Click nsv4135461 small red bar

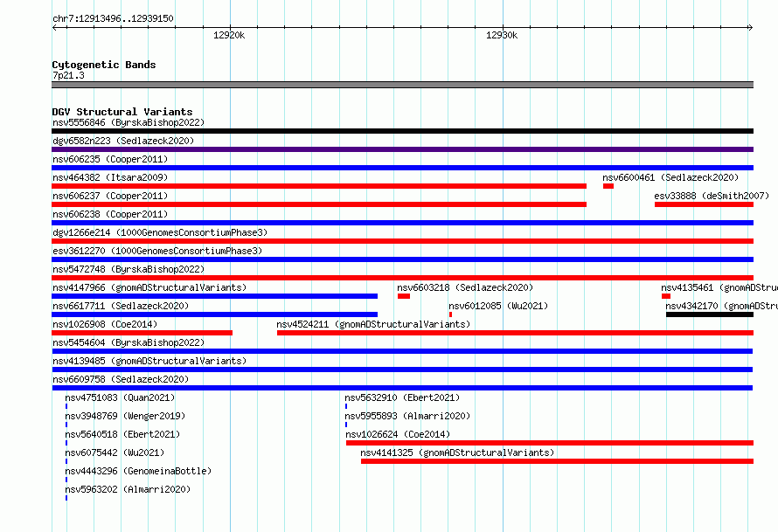[666, 296]
